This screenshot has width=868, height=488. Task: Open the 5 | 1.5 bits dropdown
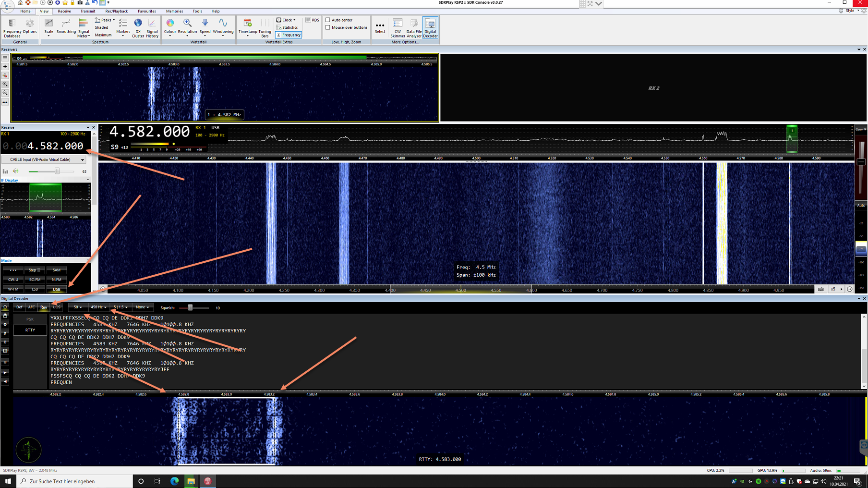120,307
